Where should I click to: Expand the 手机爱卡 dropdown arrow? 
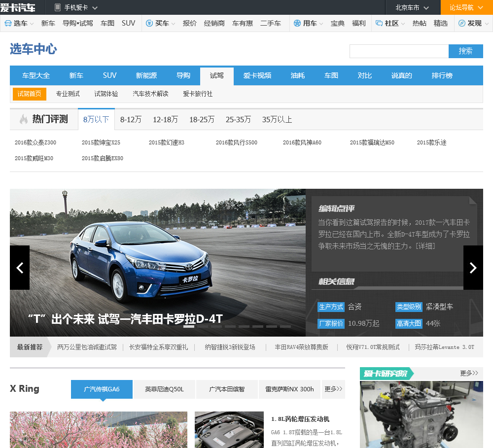95,8
